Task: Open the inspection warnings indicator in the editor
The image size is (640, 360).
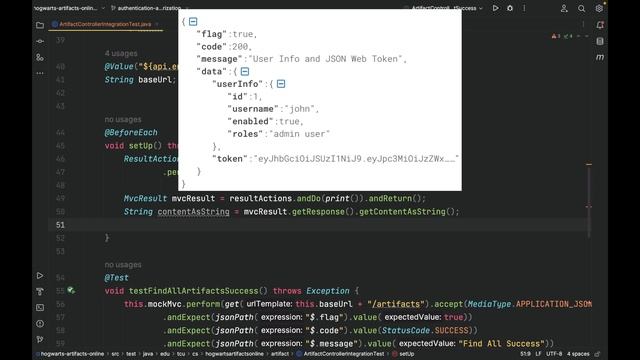Action: tap(563, 36)
